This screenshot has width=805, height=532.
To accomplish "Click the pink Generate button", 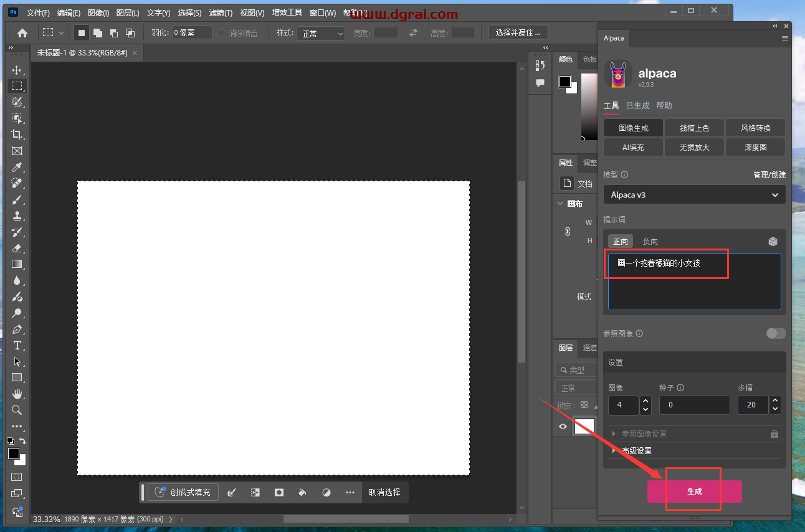I will point(694,492).
